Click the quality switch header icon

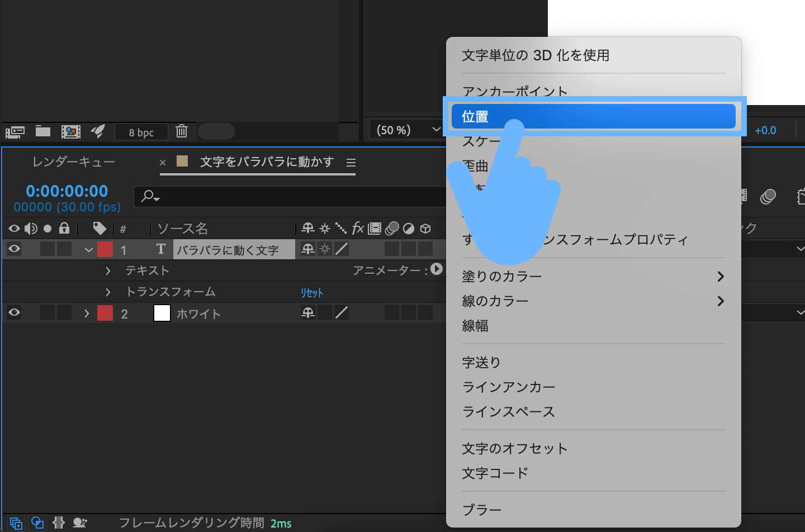tap(341, 228)
